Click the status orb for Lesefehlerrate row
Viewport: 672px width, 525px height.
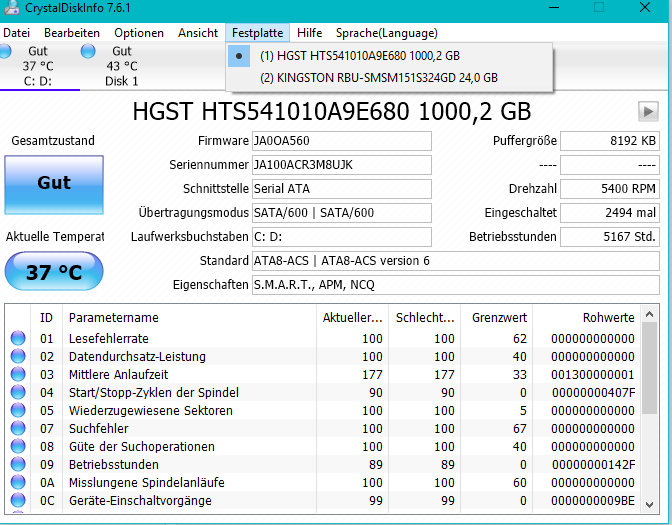[18, 338]
